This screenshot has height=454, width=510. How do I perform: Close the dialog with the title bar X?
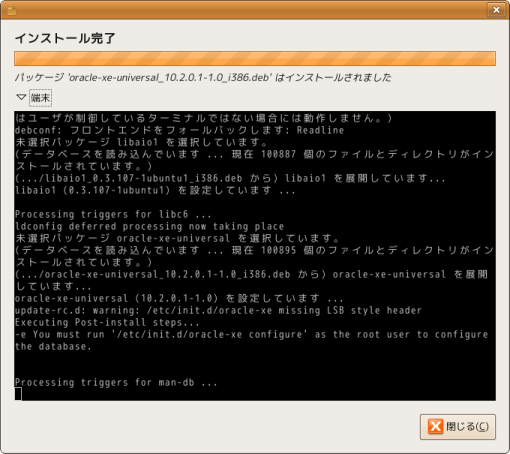[496, 10]
